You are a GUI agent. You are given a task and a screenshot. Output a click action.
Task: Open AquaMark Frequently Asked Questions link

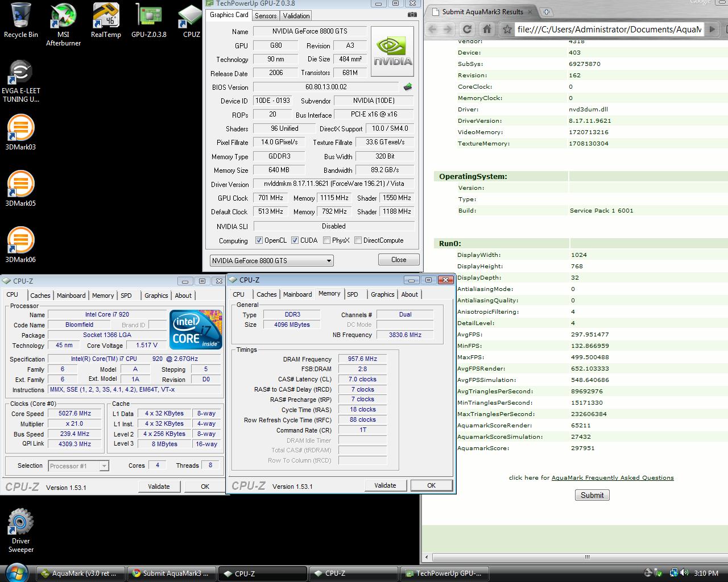(x=613, y=477)
